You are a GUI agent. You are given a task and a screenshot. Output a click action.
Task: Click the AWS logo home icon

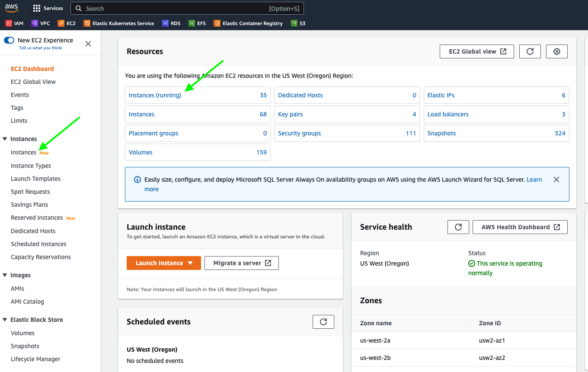12,8
